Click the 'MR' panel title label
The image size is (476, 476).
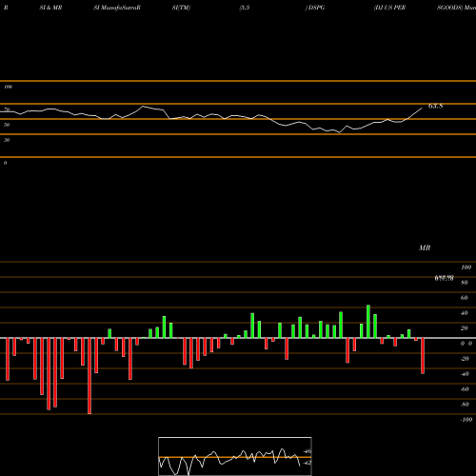[425, 248]
